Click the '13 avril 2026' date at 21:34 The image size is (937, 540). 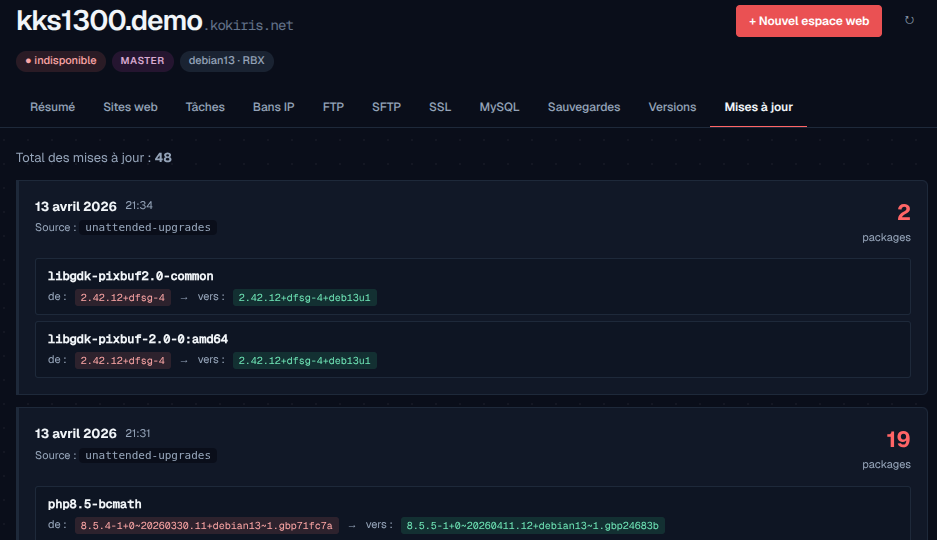(x=76, y=207)
